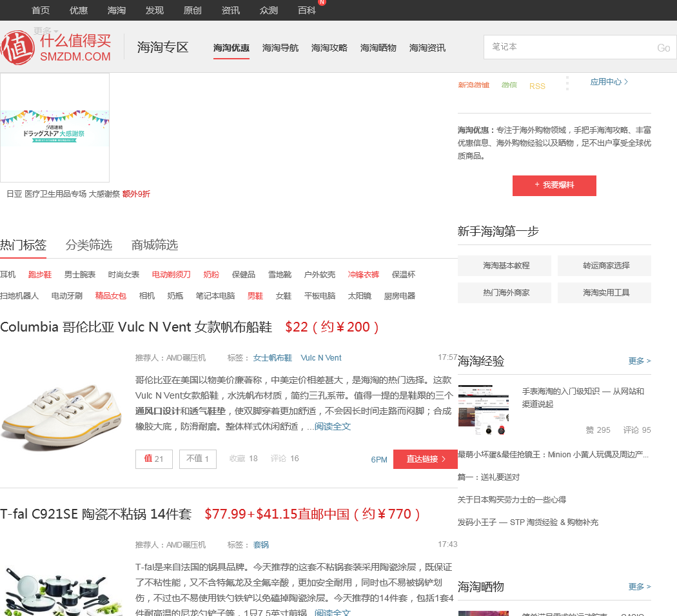Open 众测 in top navigation
Viewport: 677px width, 616px height.
click(269, 10)
